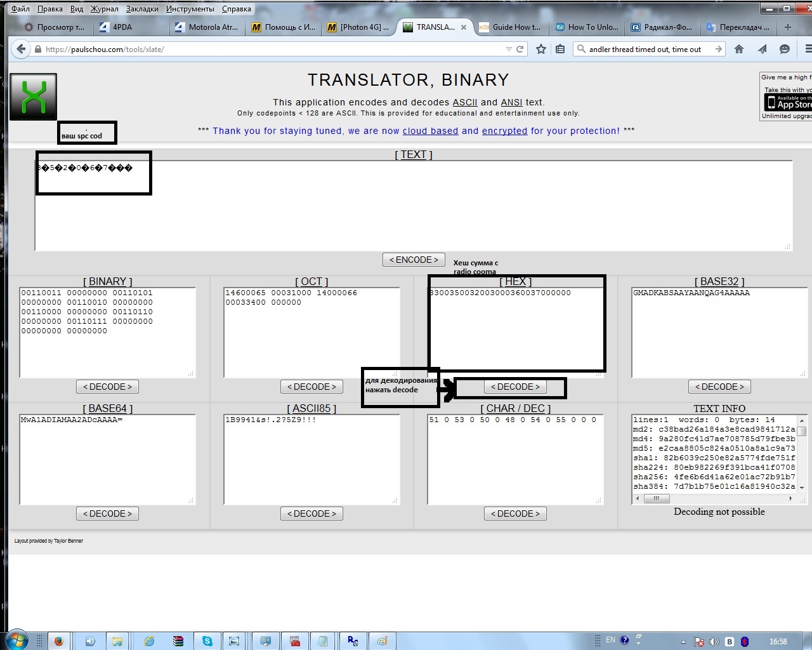
Task: Go to the browser home page icon
Action: [x=739, y=49]
